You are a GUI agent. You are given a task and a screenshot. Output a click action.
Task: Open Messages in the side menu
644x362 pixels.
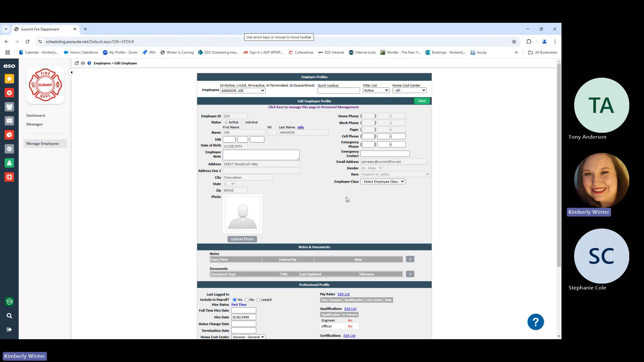pyautogui.click(x=35, y=124)
